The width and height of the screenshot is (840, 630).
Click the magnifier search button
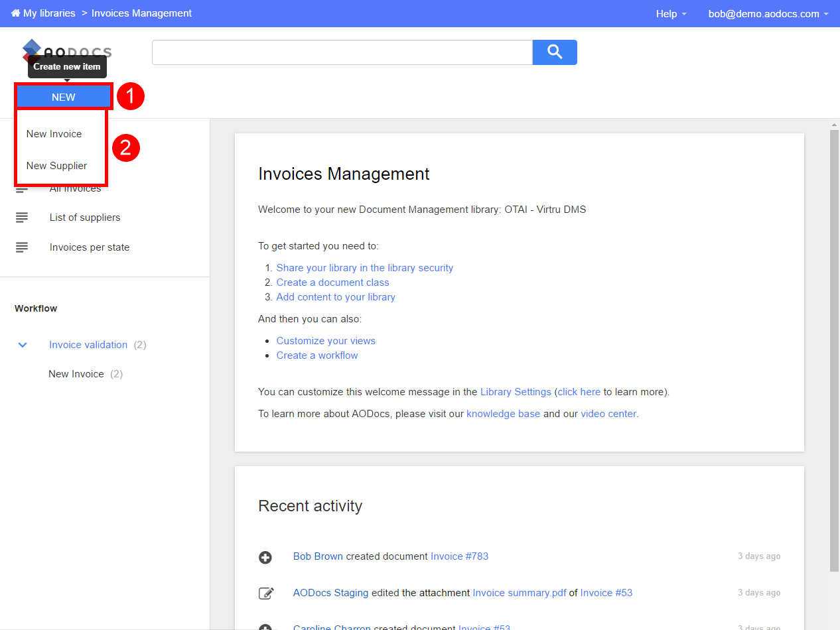click(x=555, y=52)
